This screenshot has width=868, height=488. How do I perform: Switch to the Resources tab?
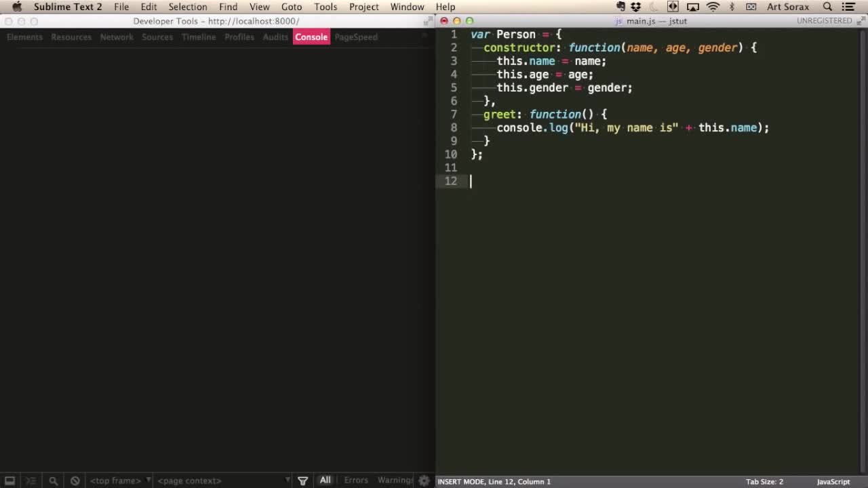tap(71, 37)
